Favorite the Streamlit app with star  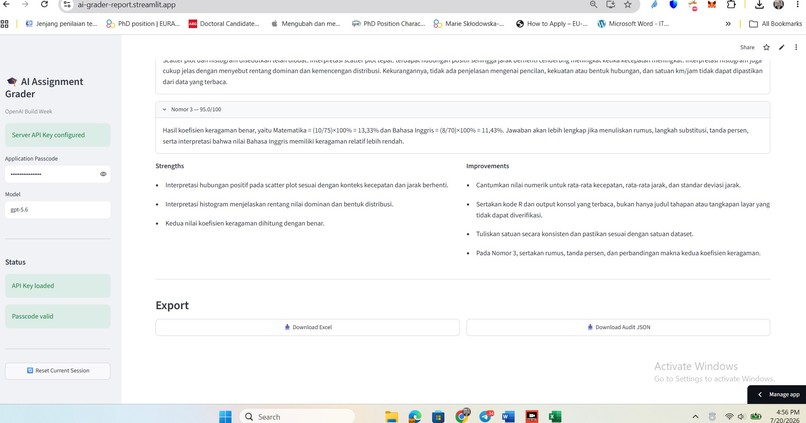(766, 47)
